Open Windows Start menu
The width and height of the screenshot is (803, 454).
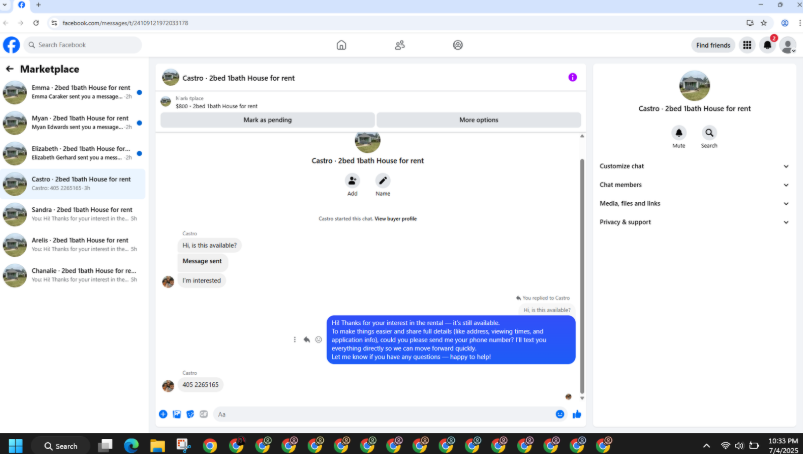point(16,446)
